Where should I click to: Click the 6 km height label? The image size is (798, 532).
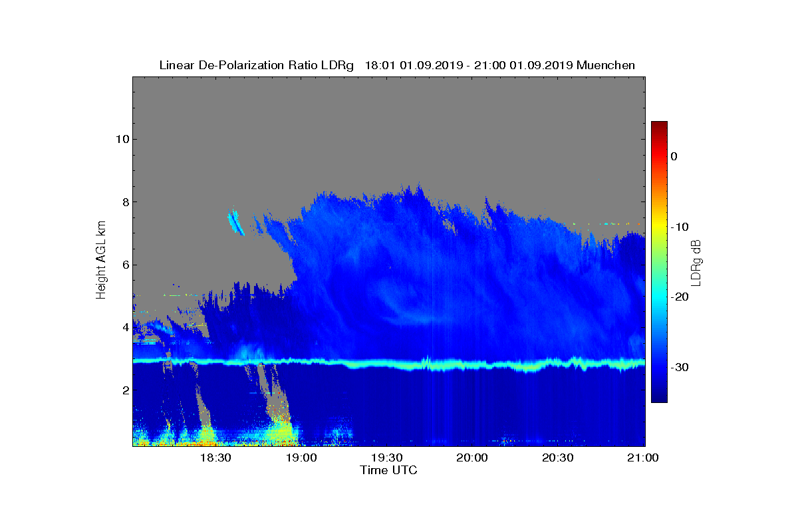click(124, 265)
